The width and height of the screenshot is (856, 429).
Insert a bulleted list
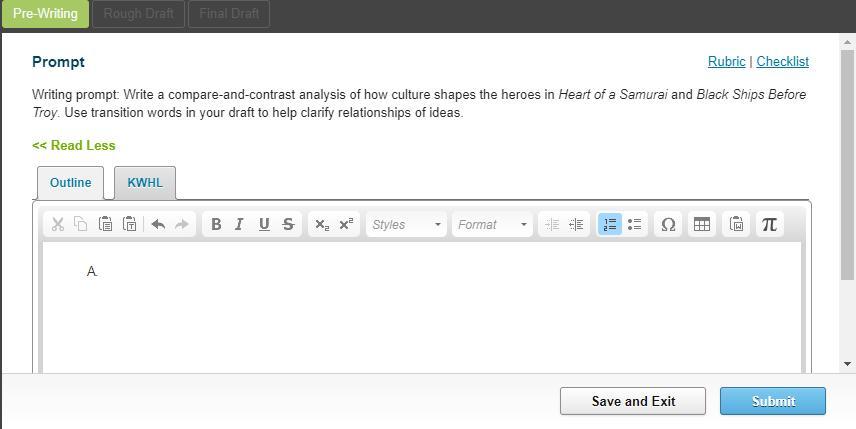point(634,225)
